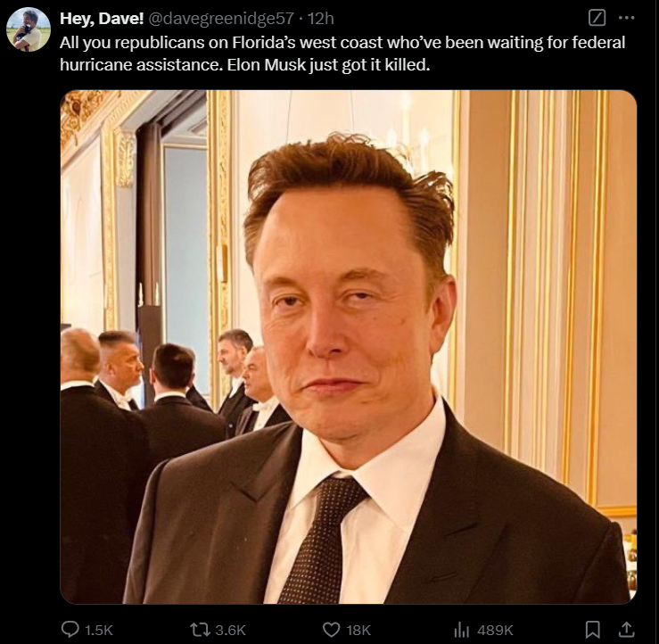
Task: Click the reply speech bubble icon
Action: pos(70,630)
